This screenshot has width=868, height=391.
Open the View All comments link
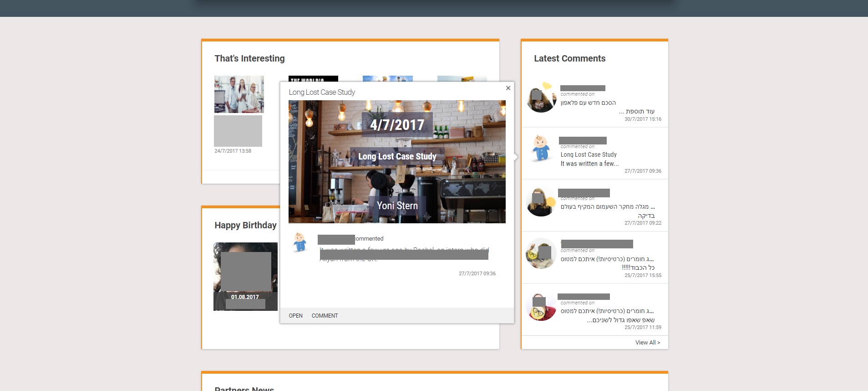[x=647, y=343]
